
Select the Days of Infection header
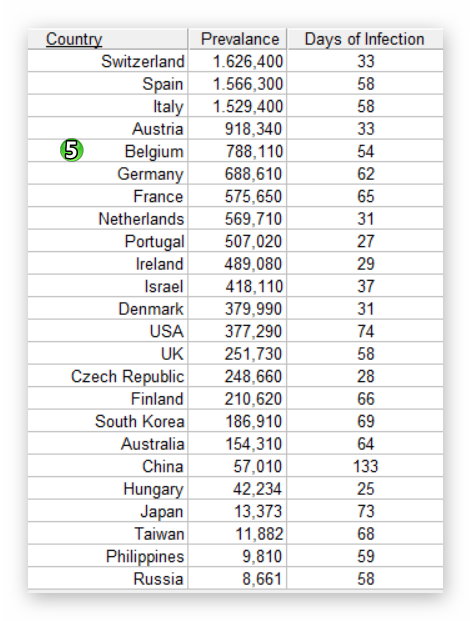[x=364, y=39]
